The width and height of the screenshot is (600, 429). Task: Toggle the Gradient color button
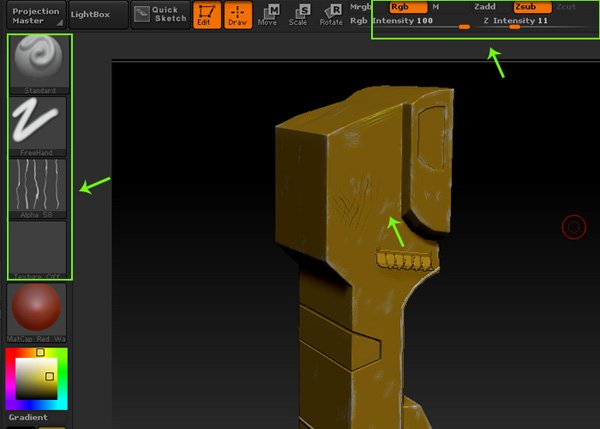click(28, 417)
